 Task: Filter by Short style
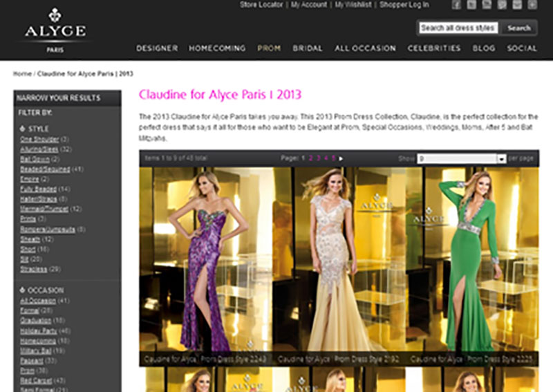[28, 249]
